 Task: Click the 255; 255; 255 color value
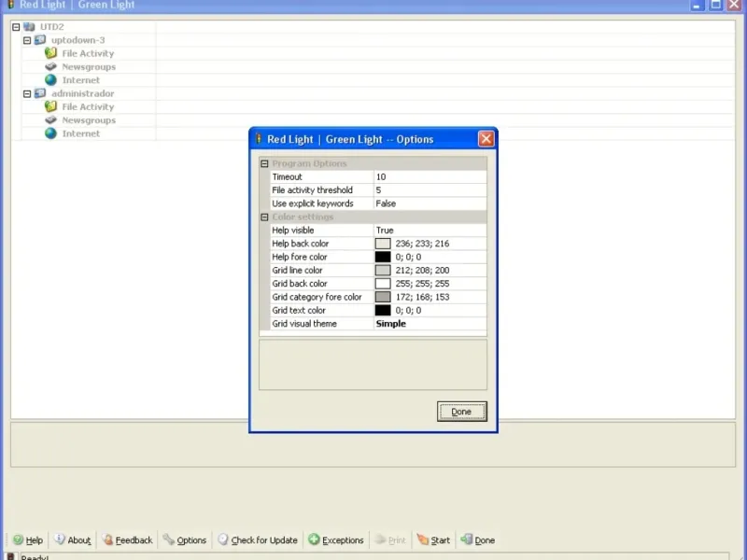click(422, 284)
